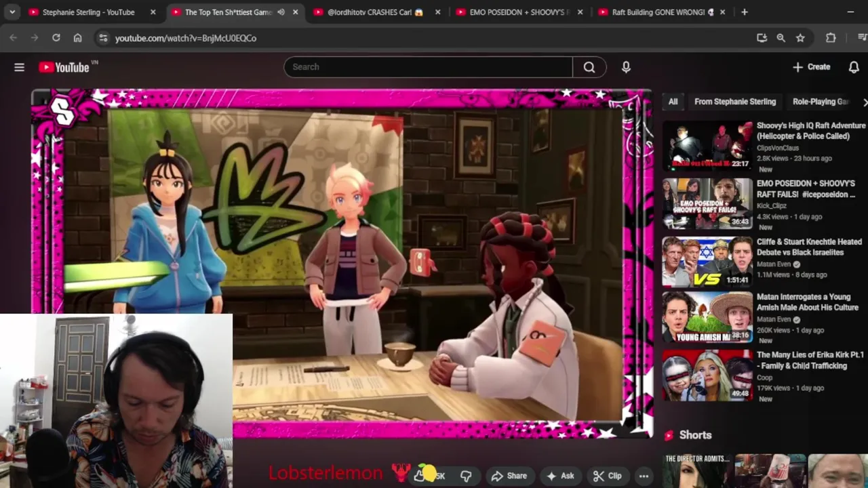Filter by From Stephanie Sterling chip

(x=735, y=102)
